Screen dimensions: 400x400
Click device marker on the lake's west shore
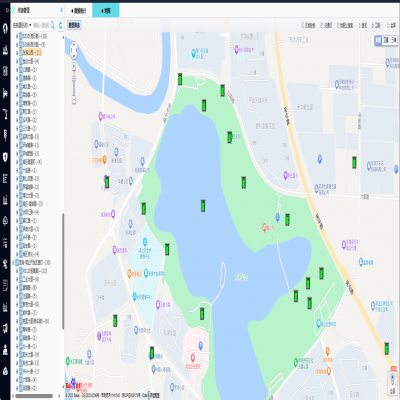coord(144,209)
